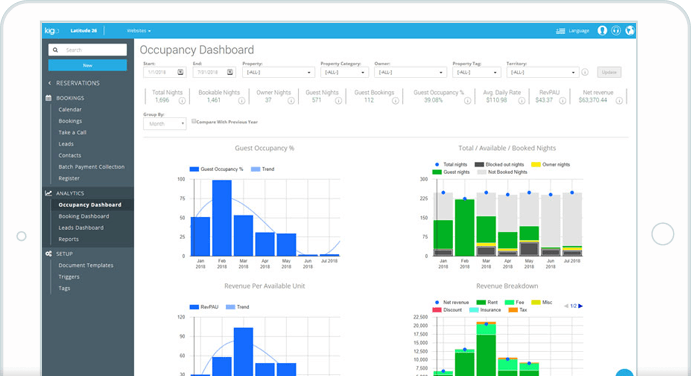The image size is (691, 376).
Task: Click the Start date calendar icon
Action: click(x=180, y=72)
